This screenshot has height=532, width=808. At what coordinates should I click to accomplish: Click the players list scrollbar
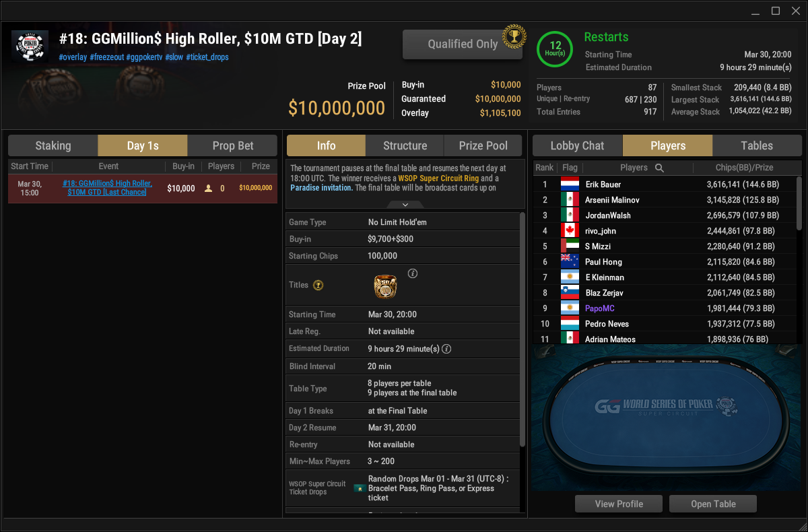point(799,202)
